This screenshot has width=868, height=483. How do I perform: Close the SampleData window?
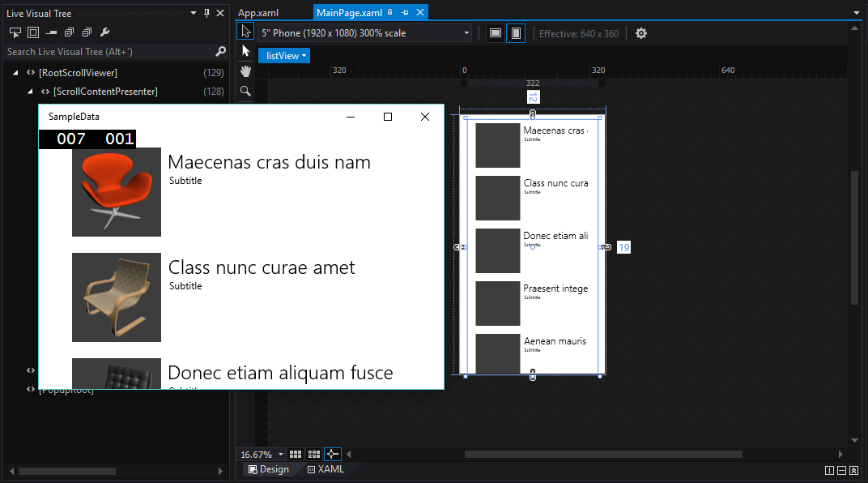coord(424,117)
